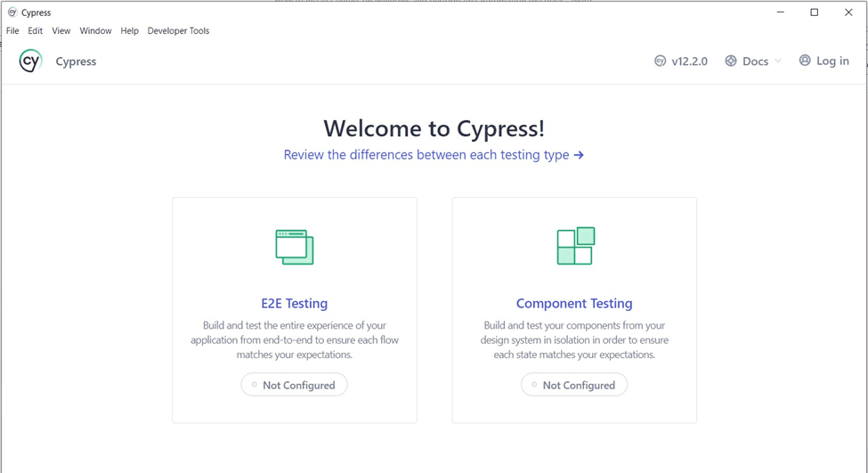Click the Log in user avatar icon
868x473 pixels.
(x=805, y=61)
